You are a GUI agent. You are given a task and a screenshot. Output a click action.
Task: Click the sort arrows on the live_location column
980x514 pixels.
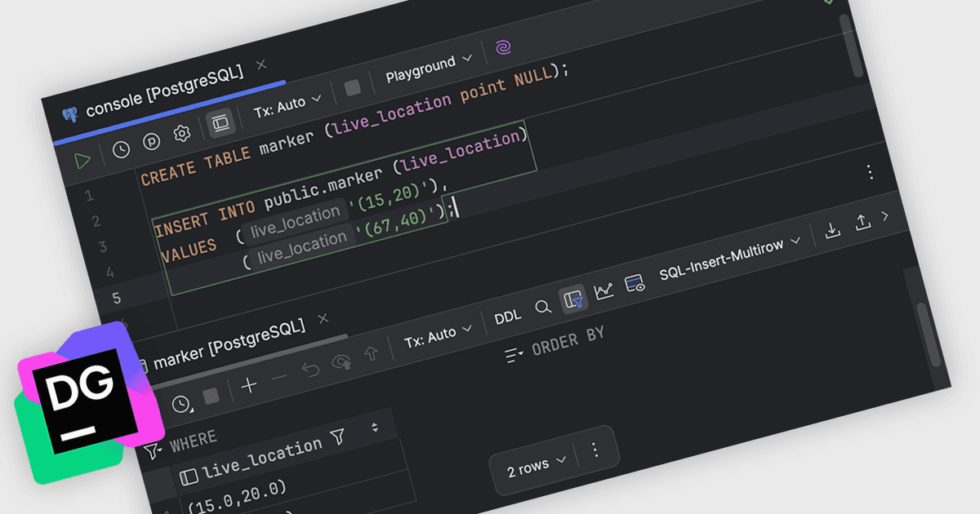click(375, 428)
